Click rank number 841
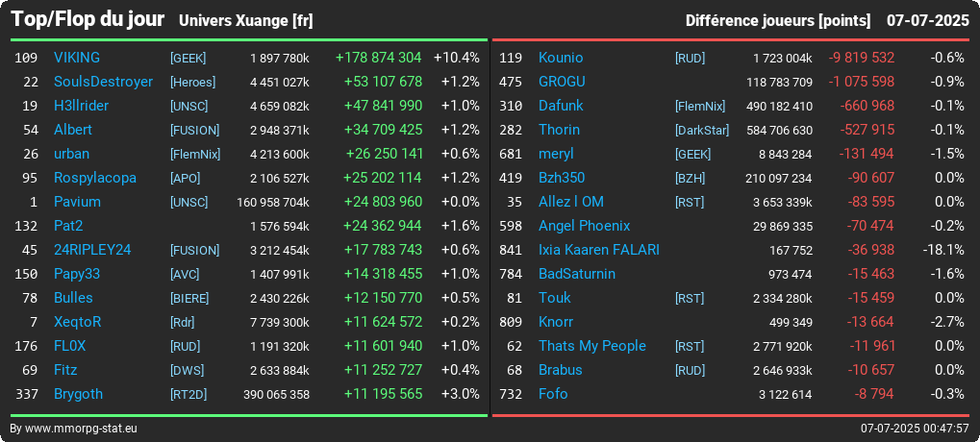The height and width of the screenshot is (442, 980). [x=510, y=250]
